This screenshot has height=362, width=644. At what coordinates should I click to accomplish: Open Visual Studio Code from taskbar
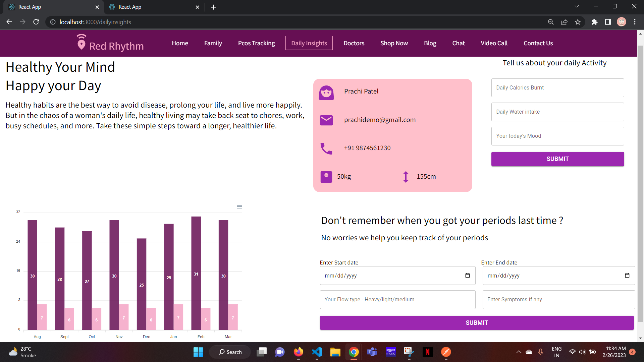coord(317,352)
